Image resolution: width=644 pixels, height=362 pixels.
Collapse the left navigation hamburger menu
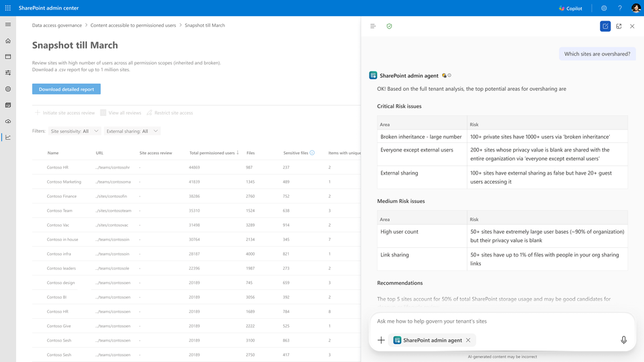click(8, 24)
